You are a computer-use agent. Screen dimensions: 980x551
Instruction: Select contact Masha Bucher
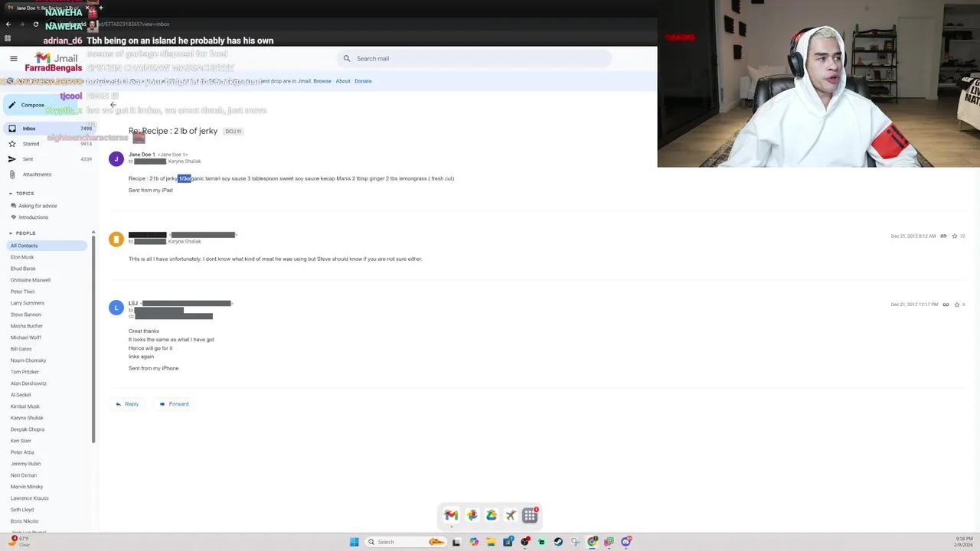click(27, 326)
